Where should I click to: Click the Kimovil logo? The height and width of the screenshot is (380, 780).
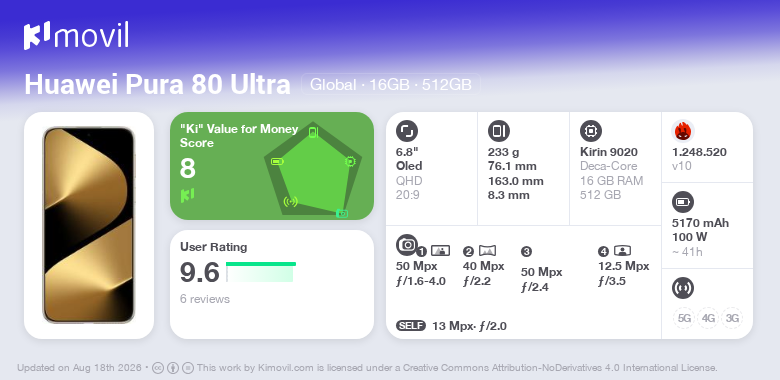coord(76,36)
